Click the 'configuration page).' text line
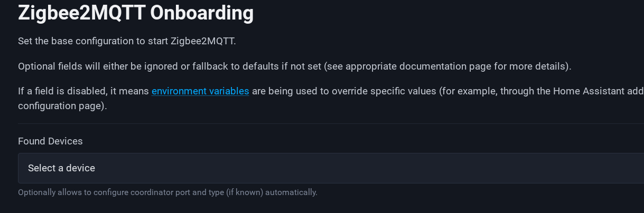The height and width of the screenshot is (213, 644). pos(62,105)
